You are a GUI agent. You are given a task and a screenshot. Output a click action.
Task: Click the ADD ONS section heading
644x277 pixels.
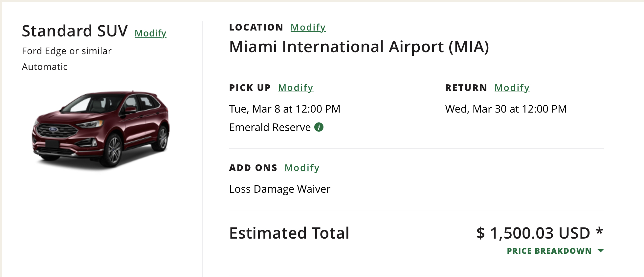tap(253, 168)
